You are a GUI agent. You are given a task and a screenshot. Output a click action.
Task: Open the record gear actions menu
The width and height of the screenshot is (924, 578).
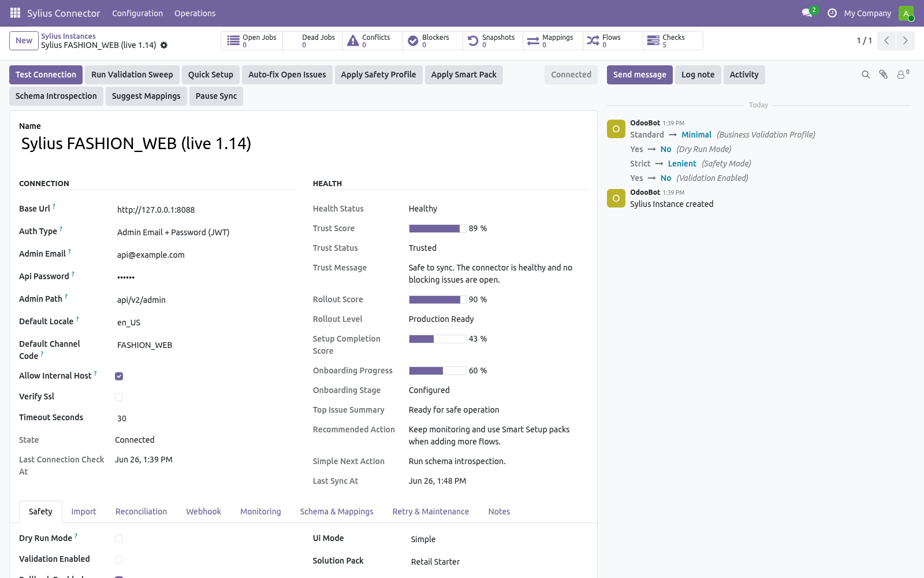pos(164,45)
